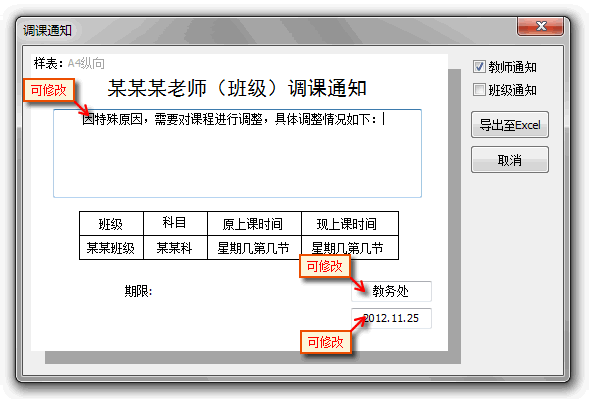
Task: Tick the 班级通知 checkbox
Action: tap(479, 90)
